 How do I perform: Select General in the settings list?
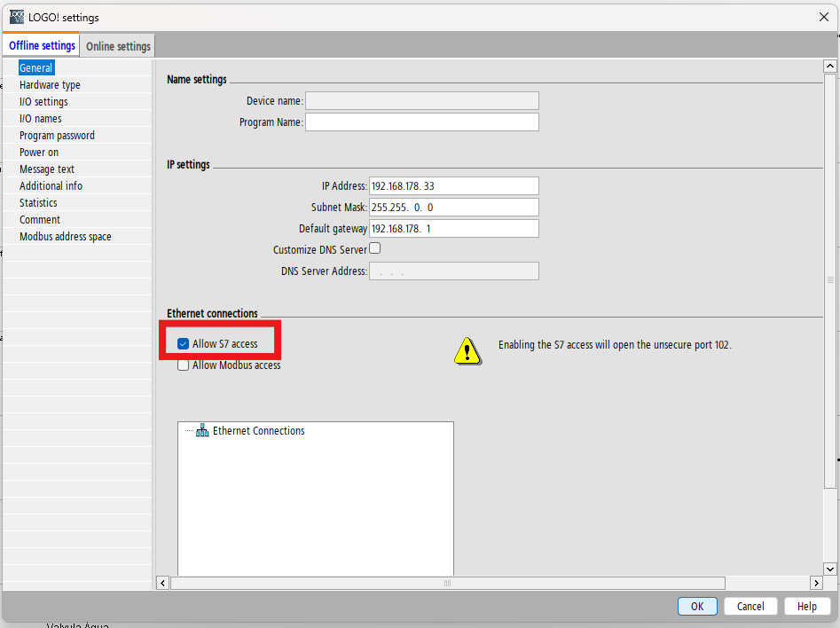tap(35, 68)
